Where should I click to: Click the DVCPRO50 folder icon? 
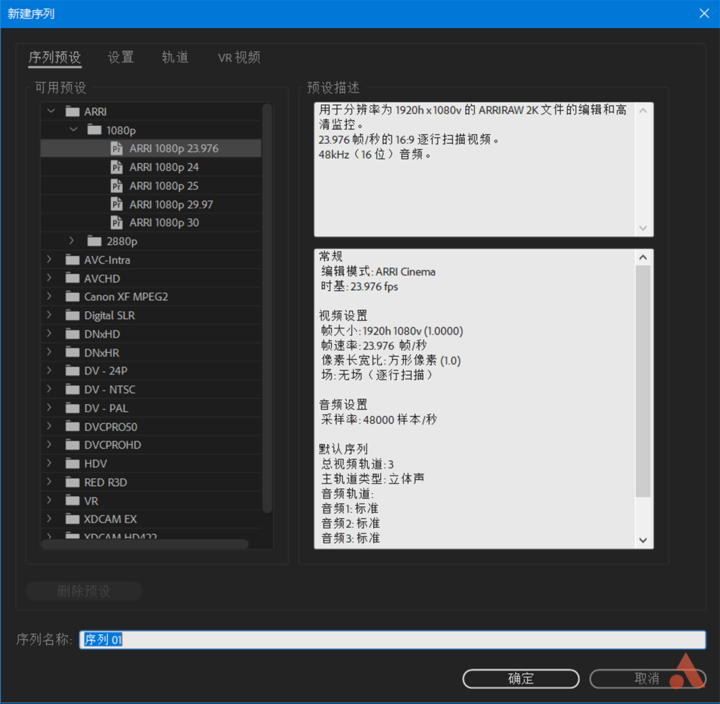pyautogui.click(x=73, y=427)
